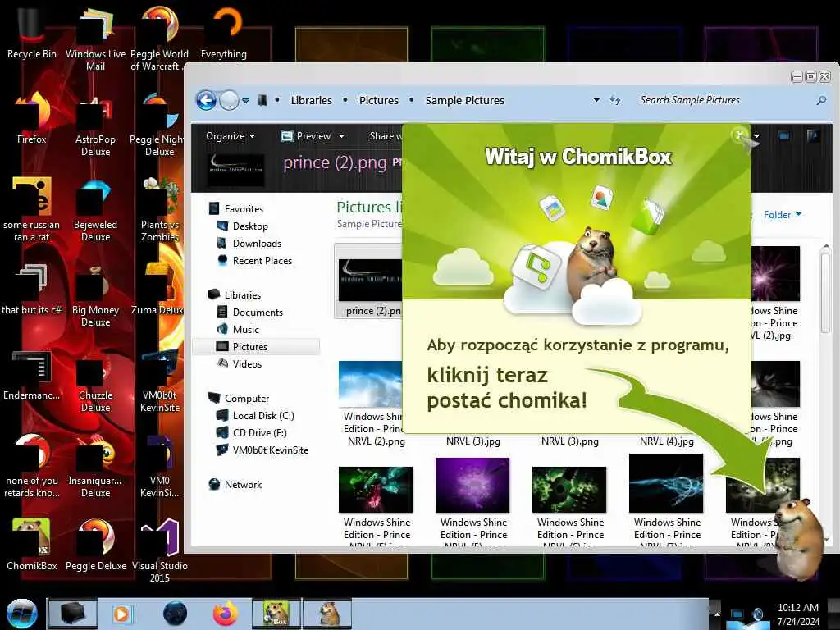
Task: Open Big Money Deluxe desktop icon
Action: [95, 294]
